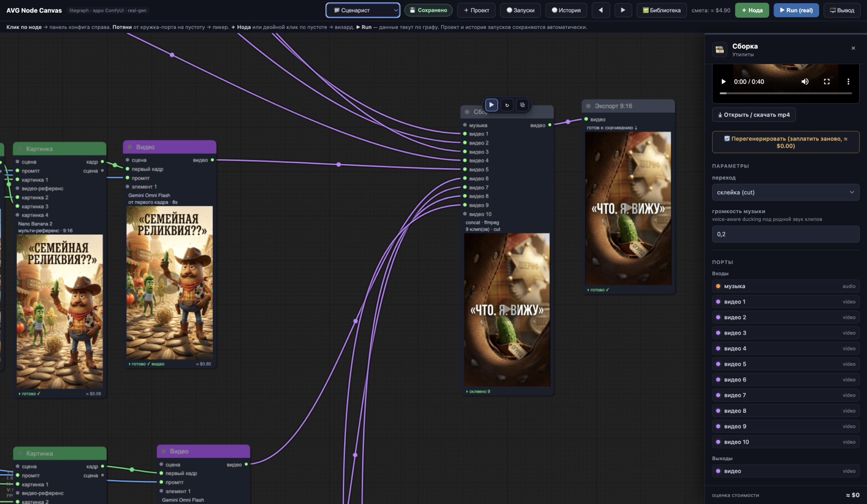
Task: Click the duplicate icon above Сборка node
Action: 522,105
